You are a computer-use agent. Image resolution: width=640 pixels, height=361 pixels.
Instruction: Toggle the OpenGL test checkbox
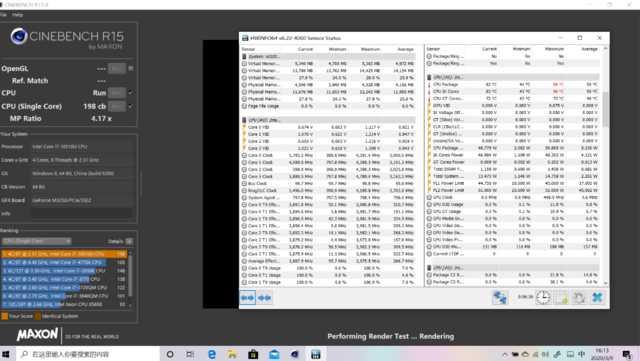coord(131,69)
